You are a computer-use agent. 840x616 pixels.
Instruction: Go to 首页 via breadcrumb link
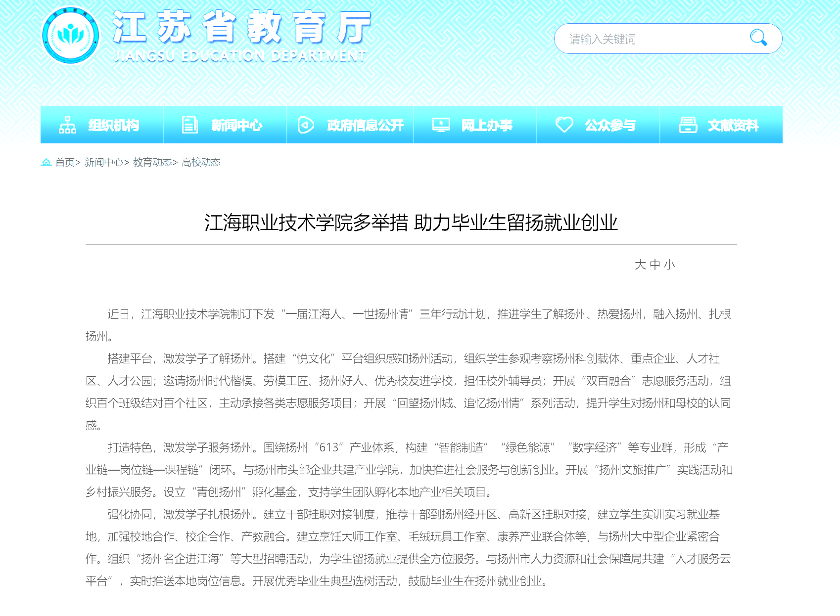[65, 162]
